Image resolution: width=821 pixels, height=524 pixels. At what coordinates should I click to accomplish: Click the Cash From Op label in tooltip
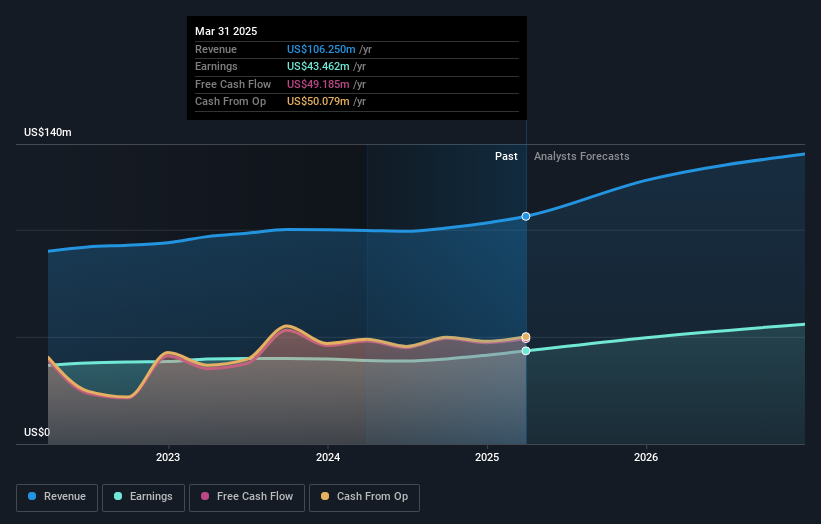[x=230, y=102]
